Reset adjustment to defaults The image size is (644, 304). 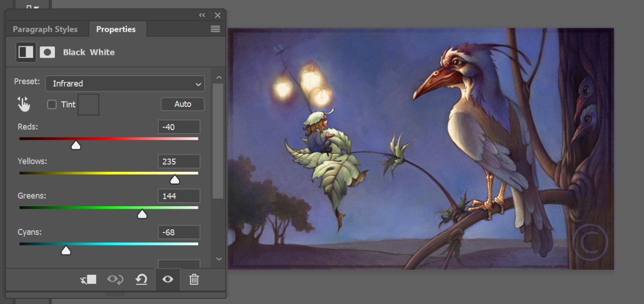[142, 279]
